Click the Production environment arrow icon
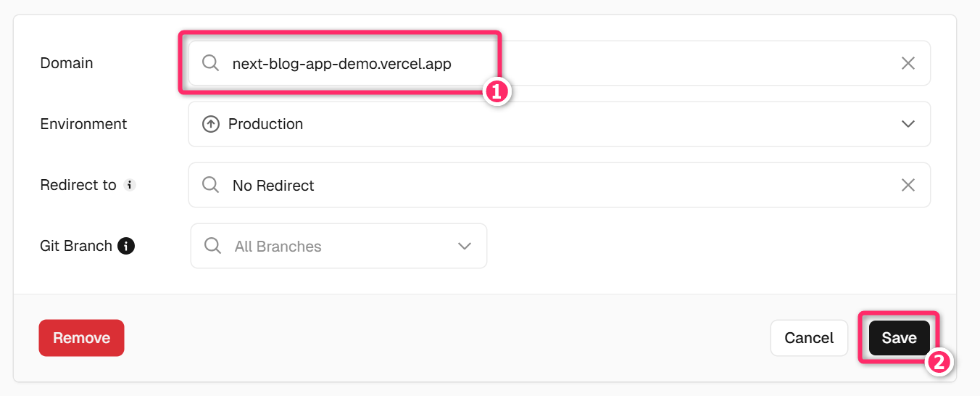Screen dimensions: 980x396 point(210,124)
